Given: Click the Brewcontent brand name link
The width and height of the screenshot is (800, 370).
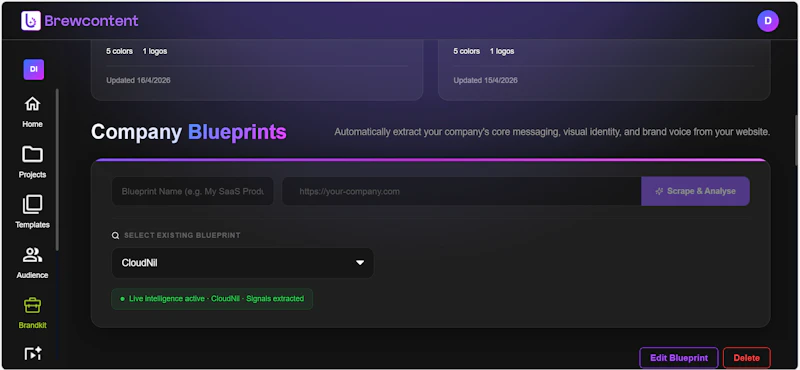Looking at the screenshot, I should point(91,21).
